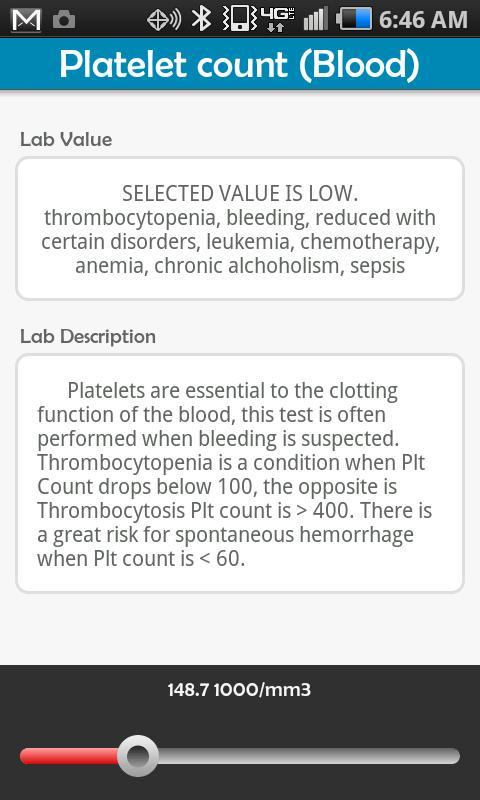Click the gray unfilled slider track
Viewport: 480px width, 800px height.
point(309,756)
